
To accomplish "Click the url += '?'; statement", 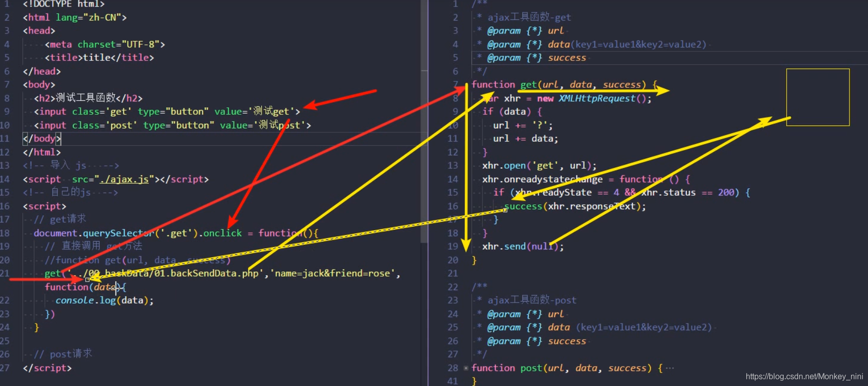I will pyautogui.click(x=523, y=125).
